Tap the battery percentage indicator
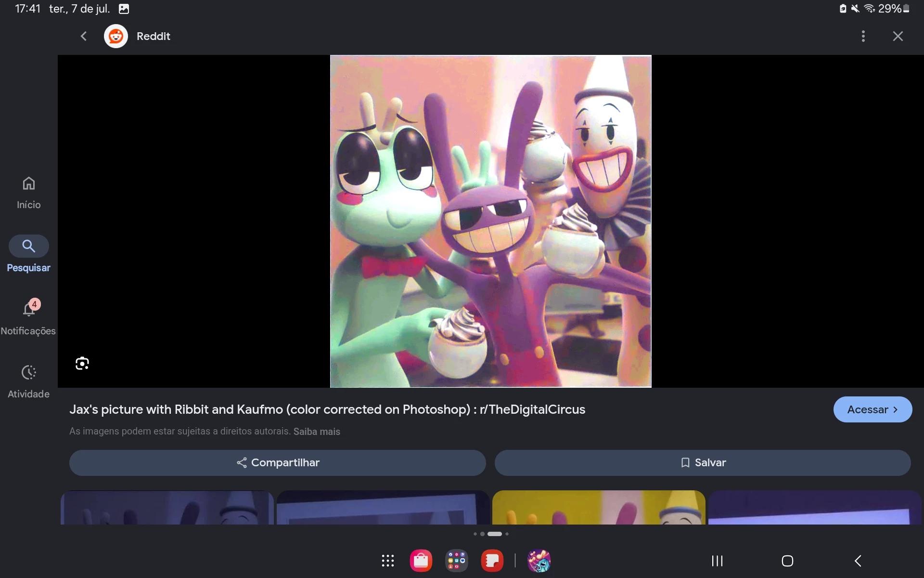 pos(889,9)
